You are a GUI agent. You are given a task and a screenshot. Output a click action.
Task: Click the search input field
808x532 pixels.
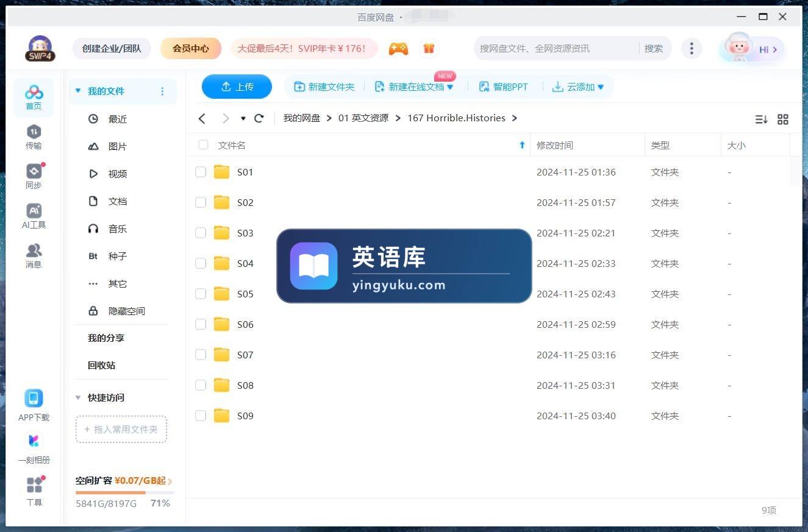[556, 48]
